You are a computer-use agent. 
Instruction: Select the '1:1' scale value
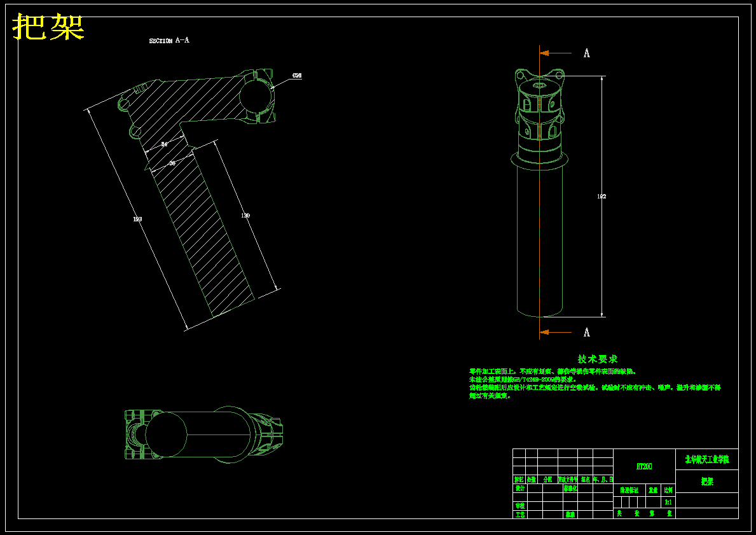(668, 502)
